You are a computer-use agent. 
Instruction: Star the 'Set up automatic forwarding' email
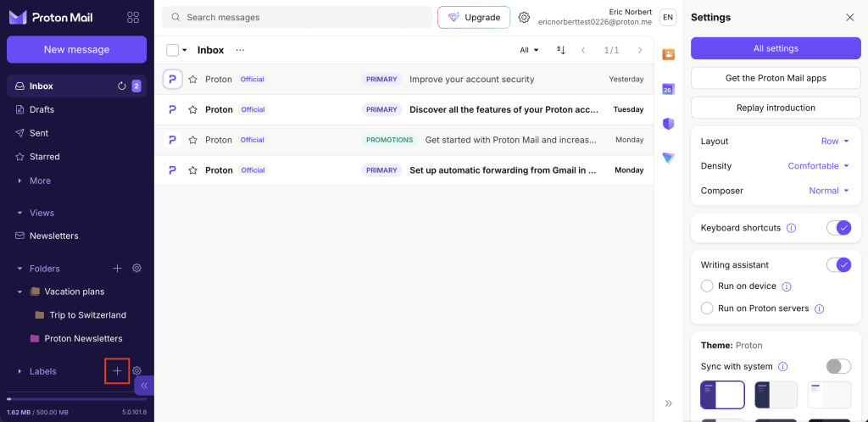click(192, 170)
